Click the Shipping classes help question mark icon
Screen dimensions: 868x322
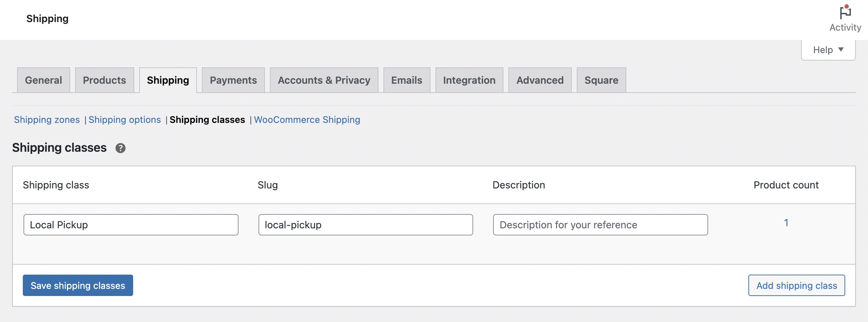point(120,148)
